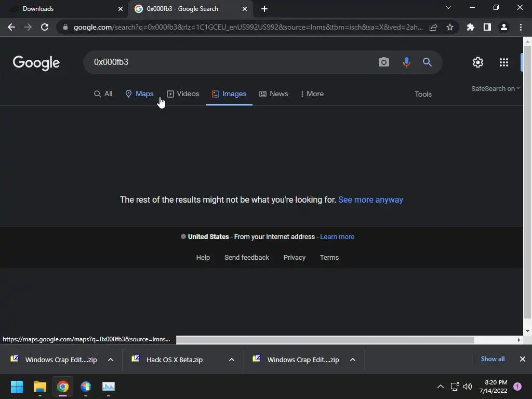Switch to the Downloads tab
Screen dimensions: 532x399
(64, 9)
